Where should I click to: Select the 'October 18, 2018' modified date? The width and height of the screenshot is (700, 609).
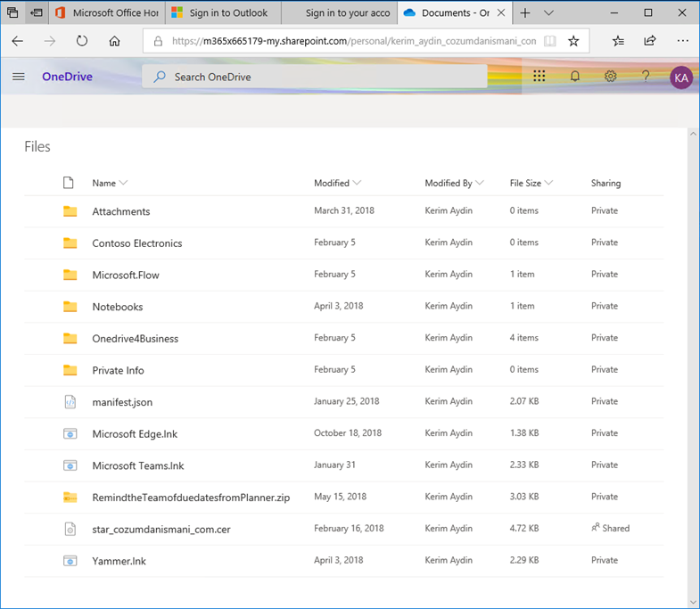point(348,432)
